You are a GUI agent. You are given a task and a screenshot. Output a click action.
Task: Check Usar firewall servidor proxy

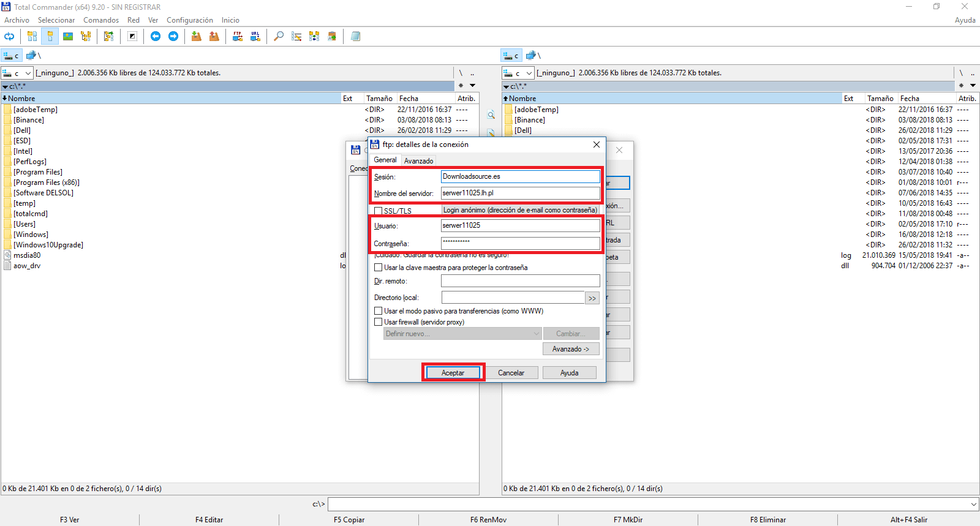[x=378, y=322]
